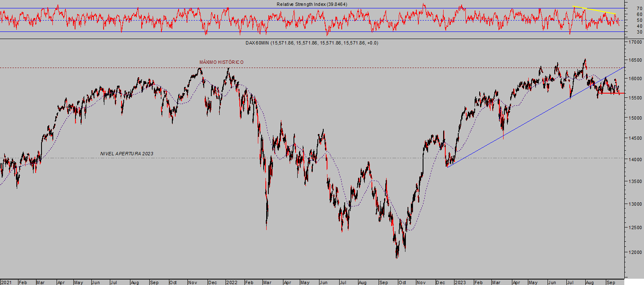The width and height of the screenshot is (644, 285).
Task: Click the MÁXIMO HISTÓRICO annotation label
Action: 221,62
